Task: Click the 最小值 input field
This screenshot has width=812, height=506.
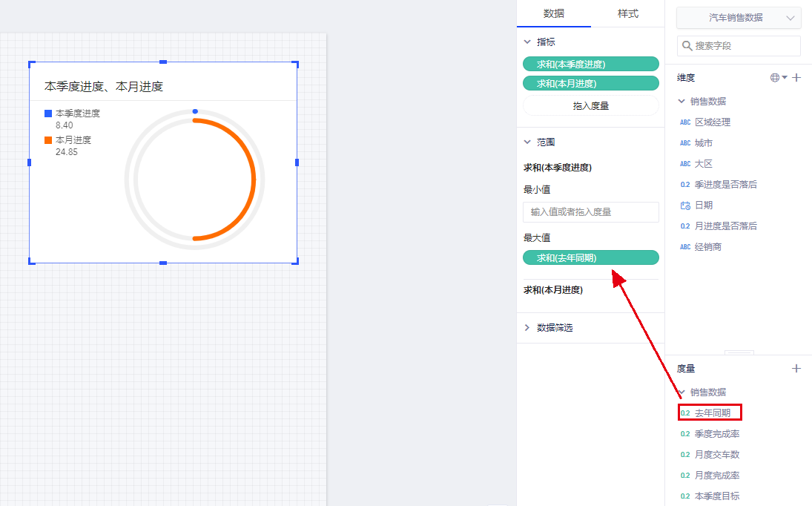Action: [x=590, y=212]
